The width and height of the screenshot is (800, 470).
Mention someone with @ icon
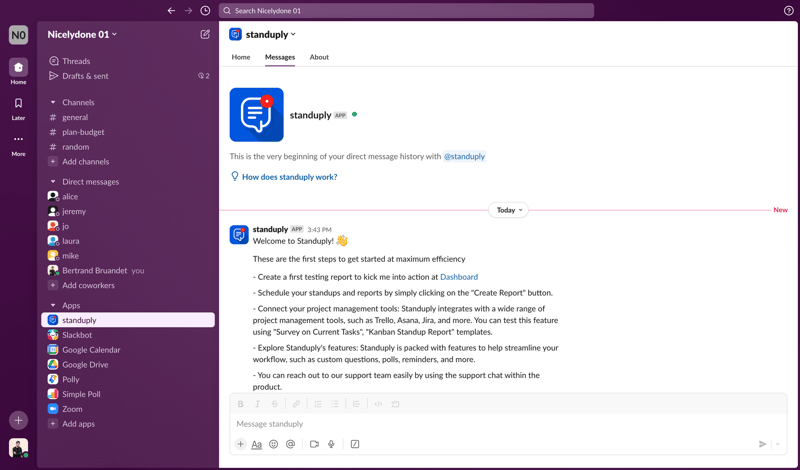tap(290, 444)
